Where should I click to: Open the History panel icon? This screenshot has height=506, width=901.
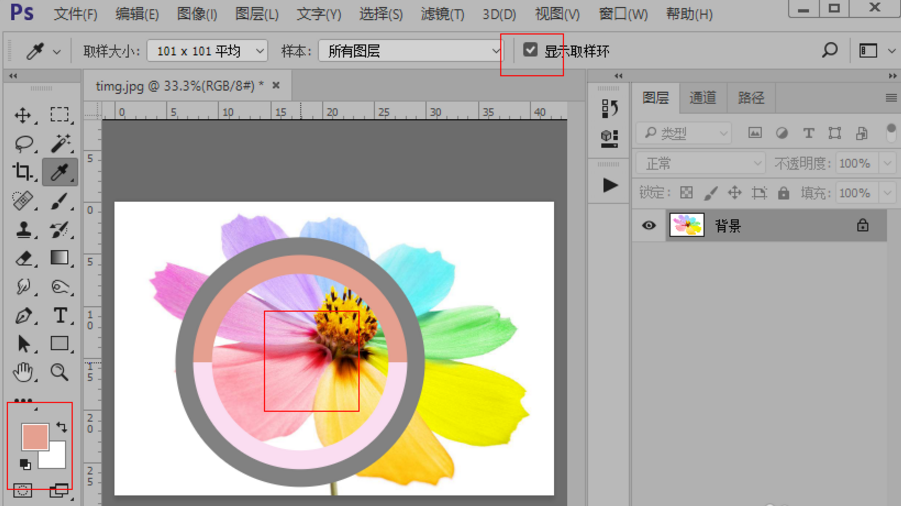pyautogui.click(x=610, y=108)
